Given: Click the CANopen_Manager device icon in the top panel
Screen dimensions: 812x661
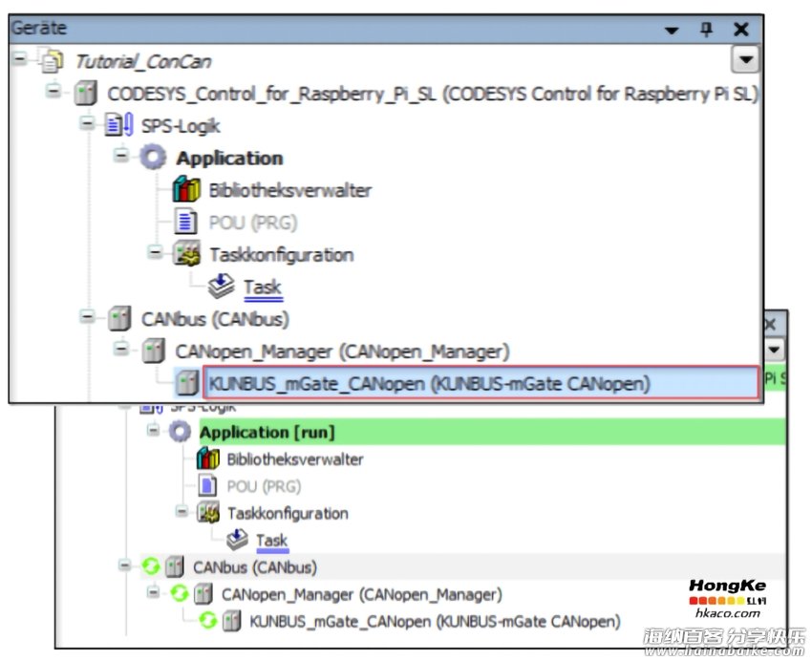Looking at the screenshot, I should click(x=153, y=351).
